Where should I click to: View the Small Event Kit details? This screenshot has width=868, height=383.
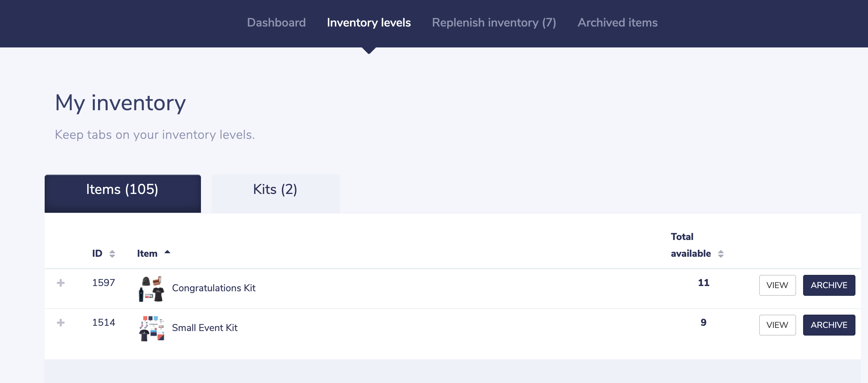point(777,325)
